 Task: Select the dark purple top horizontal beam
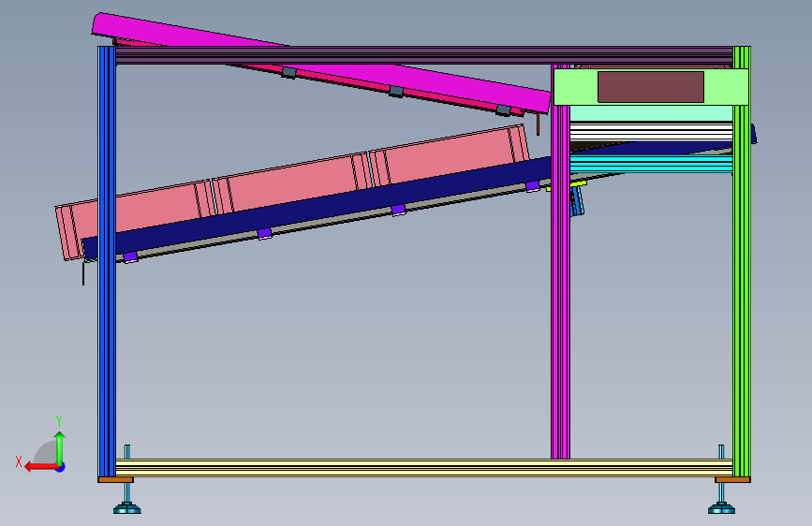(424, 55)
